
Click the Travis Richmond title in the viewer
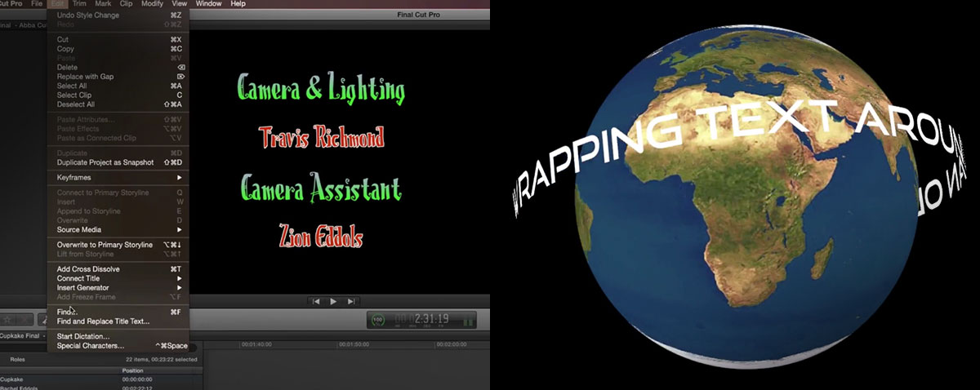[321, 137]
